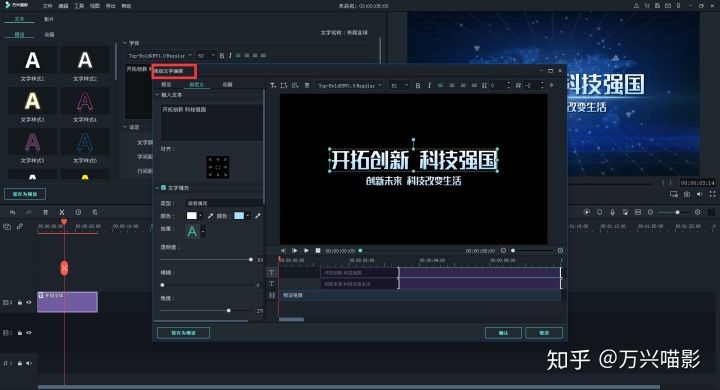Click the add image icon in the dialog toolbar

(x=295, y=85)
